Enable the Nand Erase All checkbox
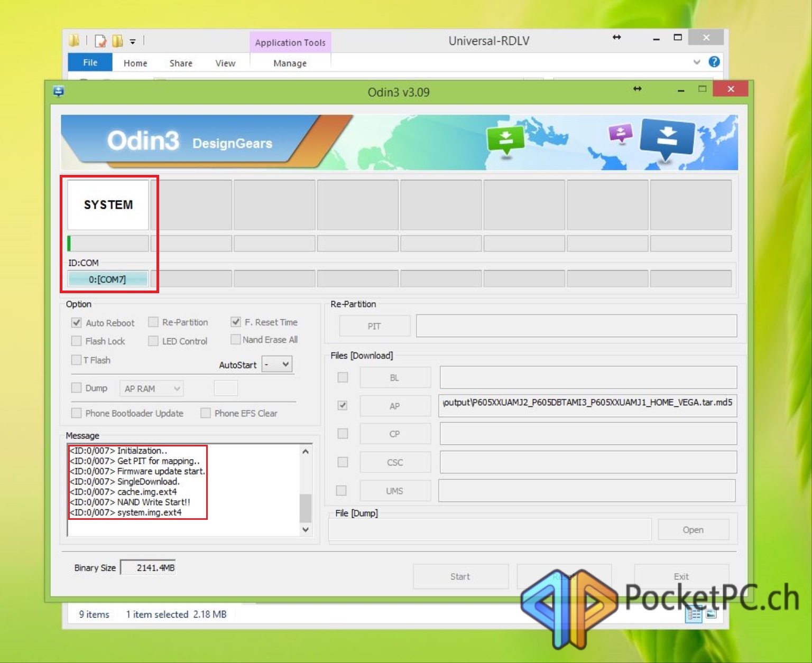The width and height of the screenshot is (812, 663). click(x=236, y=339)
